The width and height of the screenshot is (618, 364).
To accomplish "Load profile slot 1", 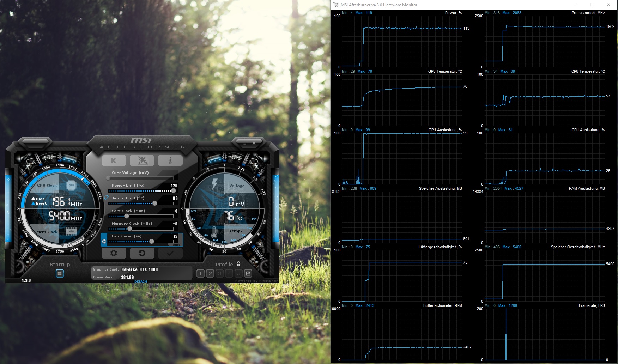I will click(200, 273).
